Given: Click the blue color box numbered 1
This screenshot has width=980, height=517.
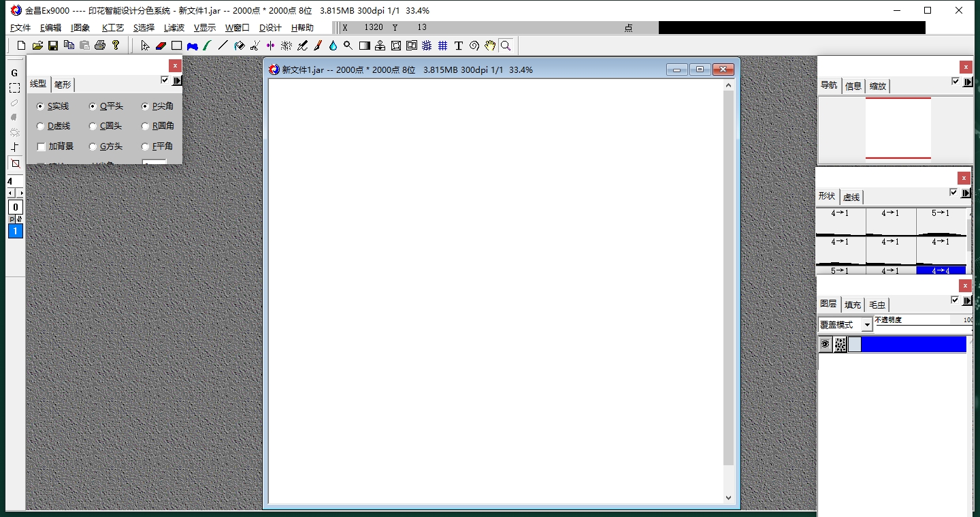Looking at the screenshot, I should coord(15,231).
